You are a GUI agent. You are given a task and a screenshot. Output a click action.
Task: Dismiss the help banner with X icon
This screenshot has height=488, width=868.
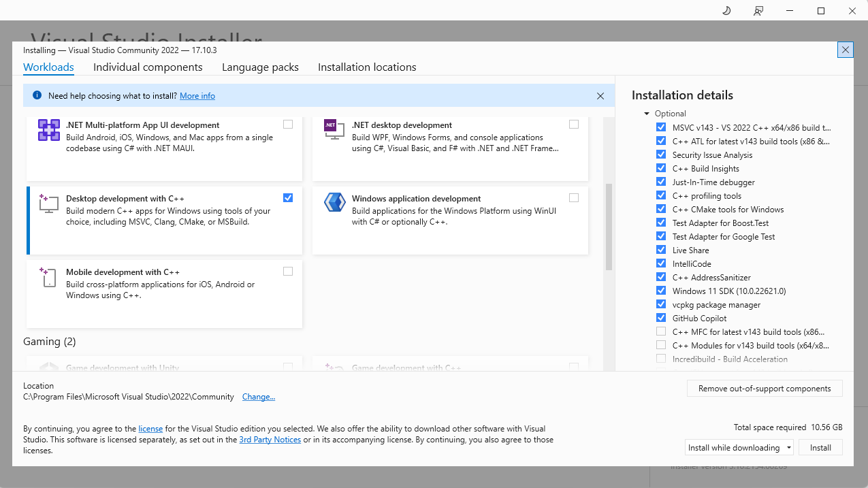coord(600,96)
